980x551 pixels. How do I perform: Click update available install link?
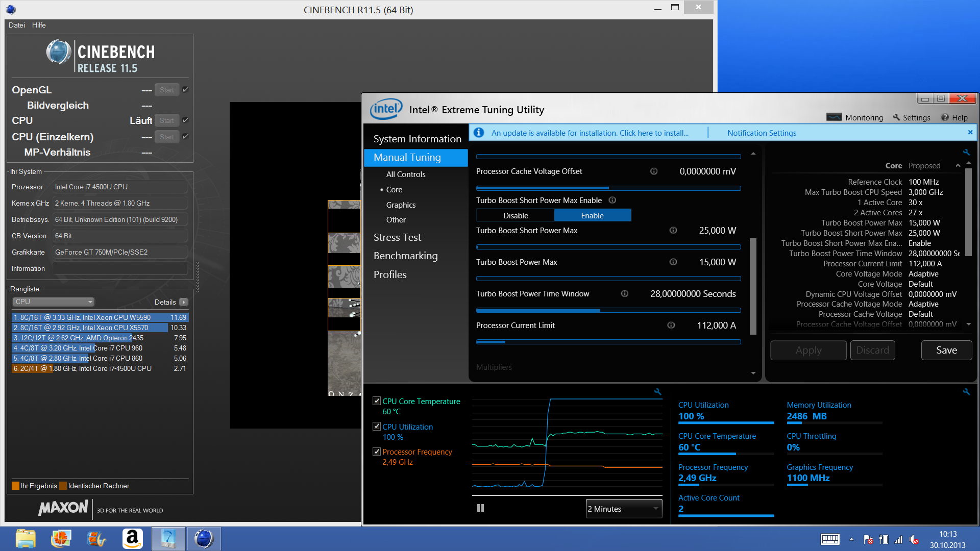point(590,133)
